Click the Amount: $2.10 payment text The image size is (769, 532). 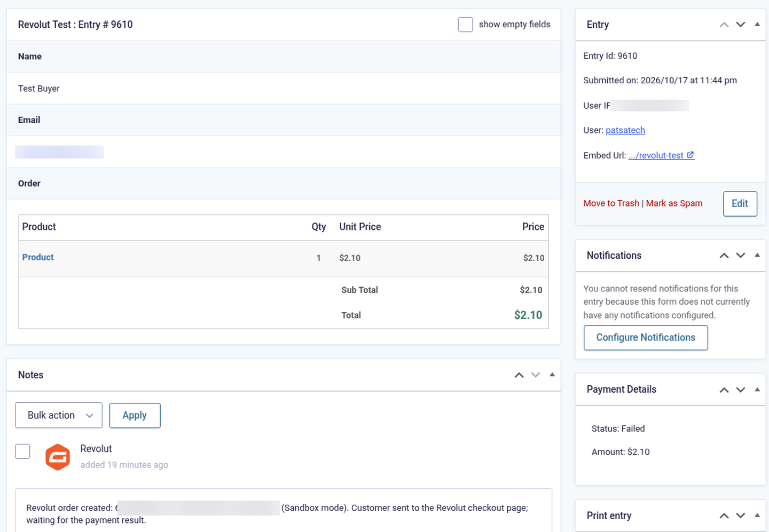pyautogui.click(x=621, y=452)
